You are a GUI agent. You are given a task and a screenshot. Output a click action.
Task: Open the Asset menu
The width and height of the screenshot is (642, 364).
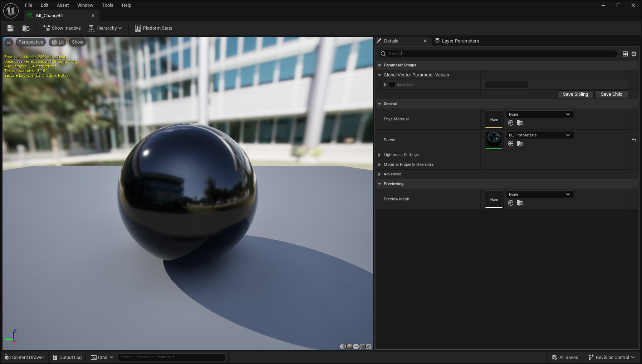pos(63,5)
